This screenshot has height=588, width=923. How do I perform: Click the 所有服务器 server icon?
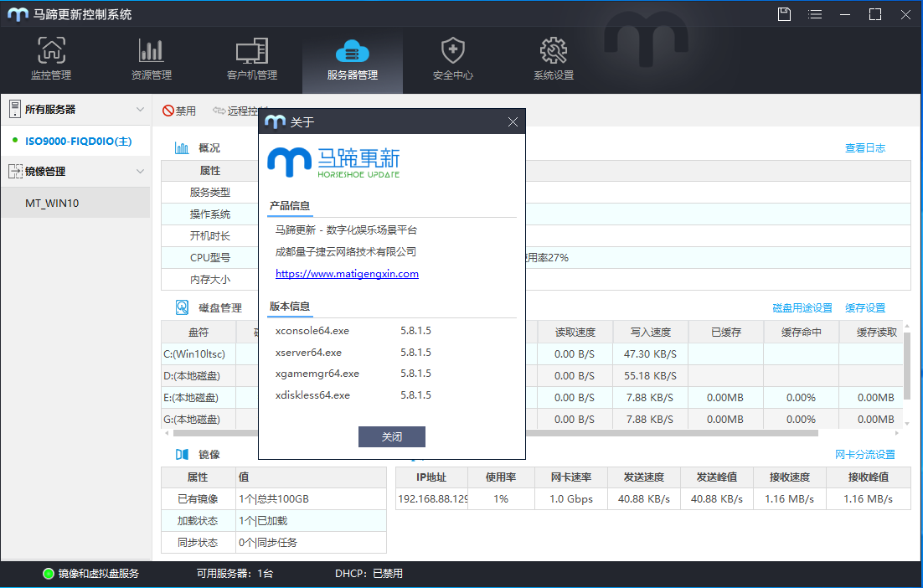pyautogui.click(x=15, y=109)
